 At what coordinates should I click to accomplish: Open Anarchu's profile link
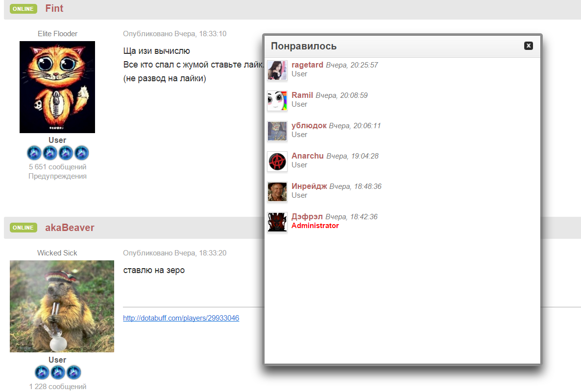point(308,156)
